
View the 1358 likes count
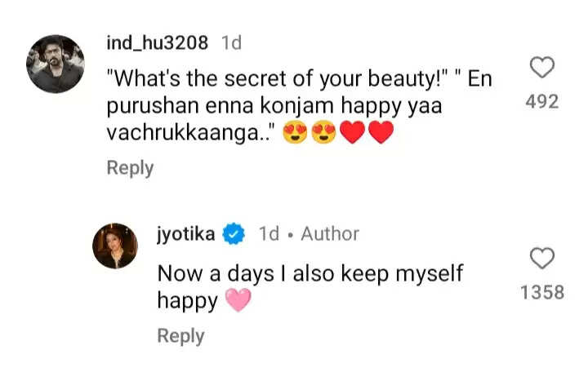[542, 291]
